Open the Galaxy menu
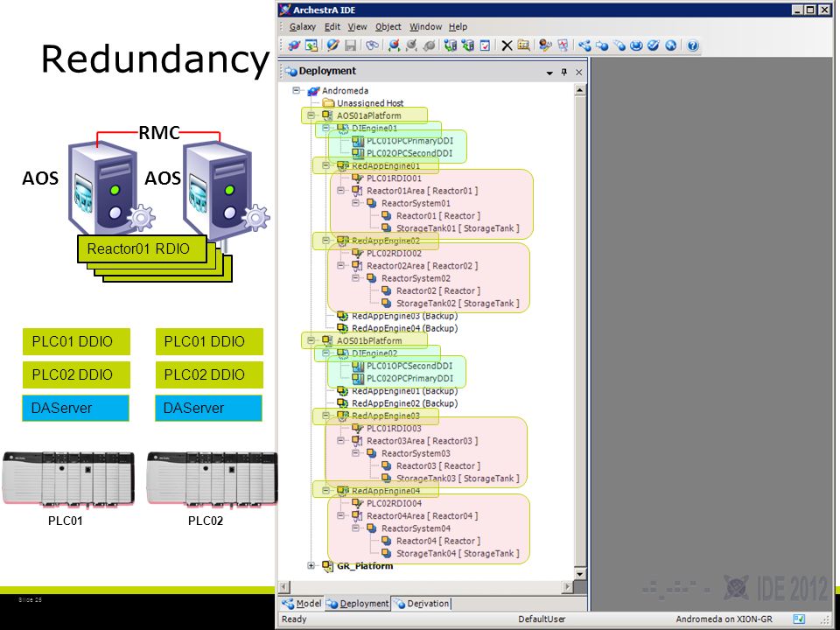 pyautogui.click(x=302, y=27)
